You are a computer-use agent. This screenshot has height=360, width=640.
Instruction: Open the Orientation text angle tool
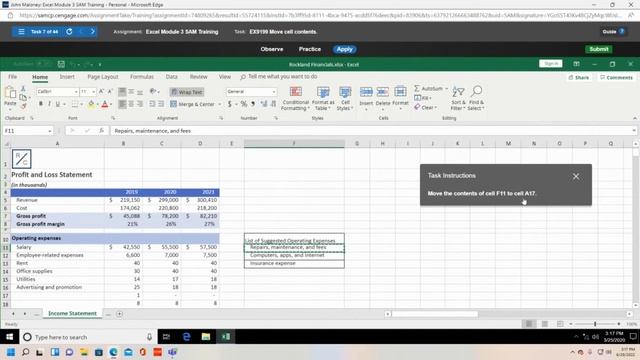coord(154,91)
